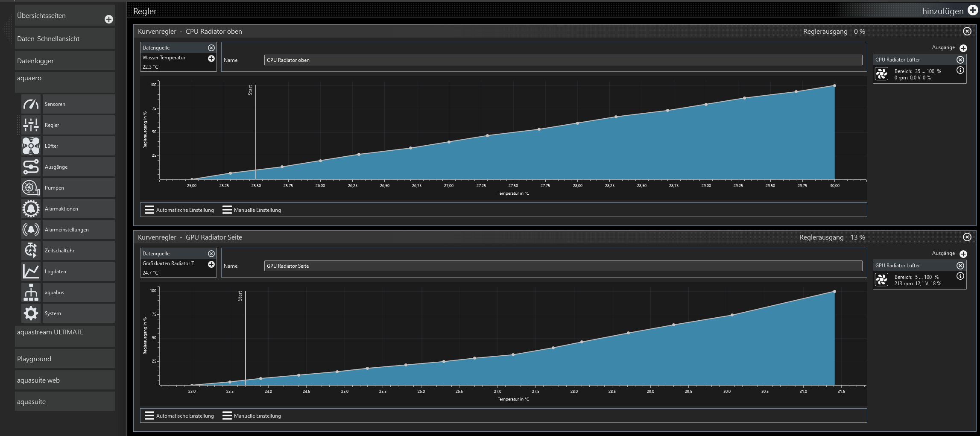980x436 pixels.
Task: Select the Regler sliders icon
Action: click(31, 125)
